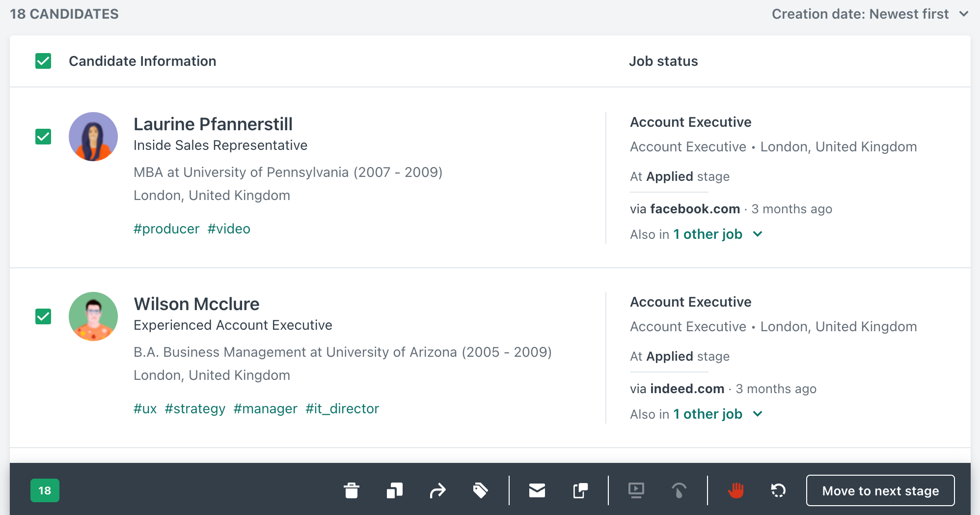Click Laurine's 'At Applied stage' text

click(x=680, y=176)
